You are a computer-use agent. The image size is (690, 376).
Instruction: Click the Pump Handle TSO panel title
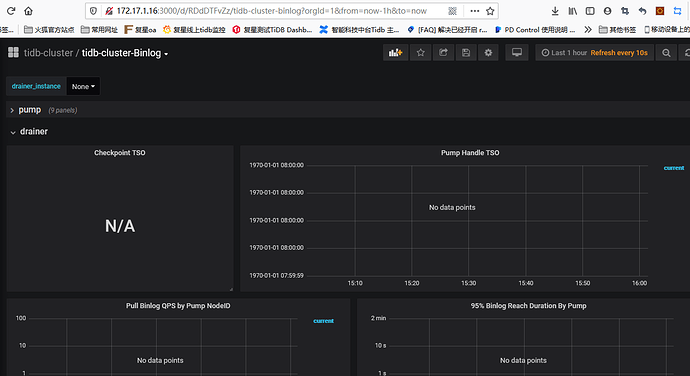(470, 153)
